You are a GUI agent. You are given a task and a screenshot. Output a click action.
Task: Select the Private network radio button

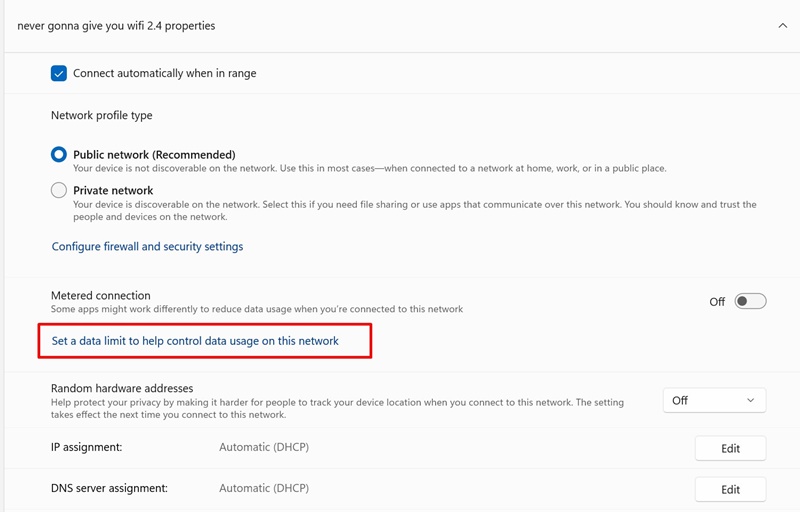click(59, 190)
